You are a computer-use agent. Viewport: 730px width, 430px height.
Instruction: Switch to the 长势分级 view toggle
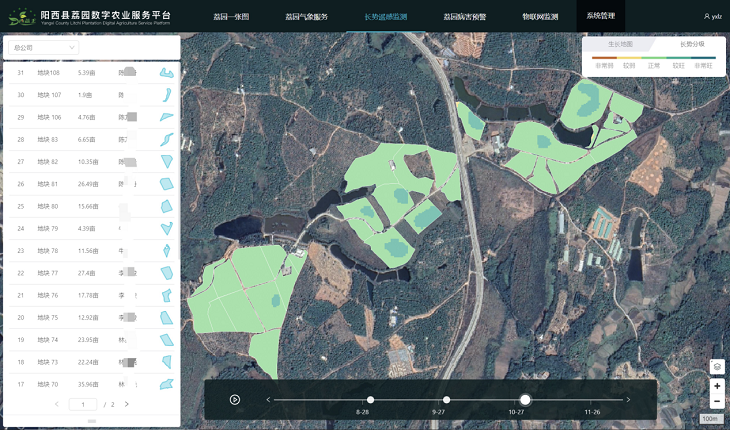pyautogui.click(x=692, y=44)
